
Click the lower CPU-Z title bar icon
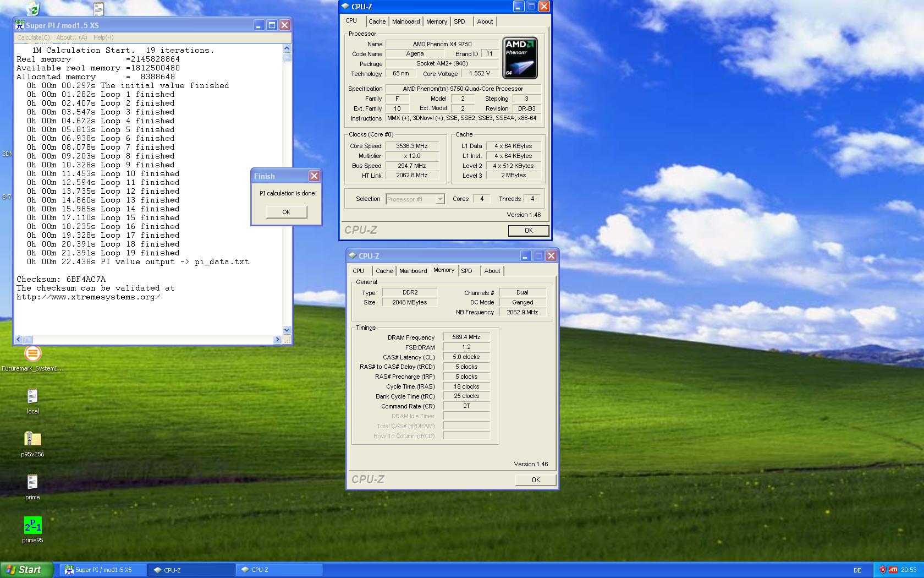(x=353, y=256)
